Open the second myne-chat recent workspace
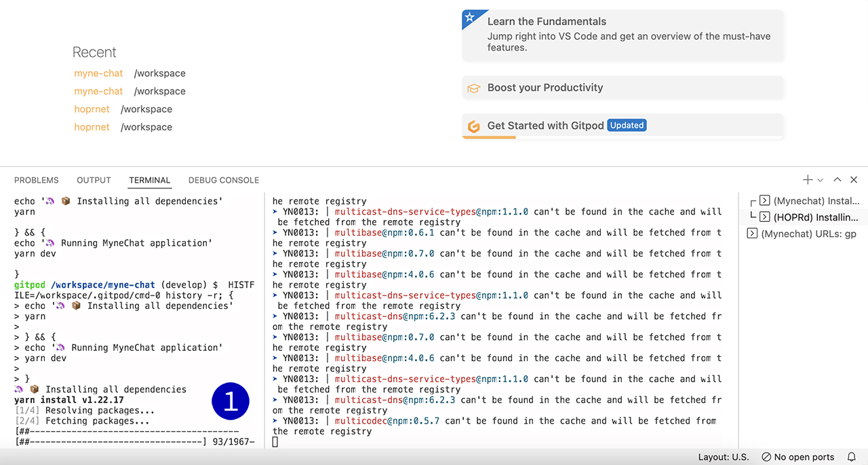Viewport: 868px width, 465px height. click(98, 91)
